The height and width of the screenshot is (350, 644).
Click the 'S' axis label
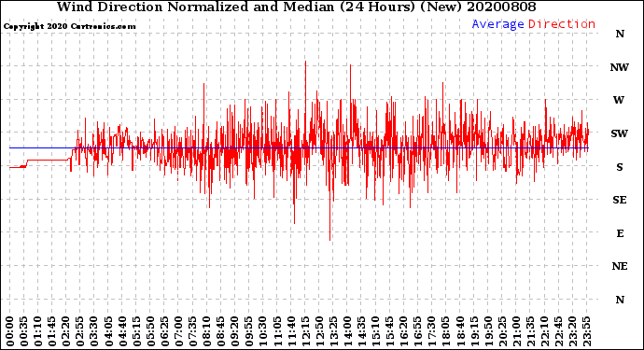click(620, 167)
